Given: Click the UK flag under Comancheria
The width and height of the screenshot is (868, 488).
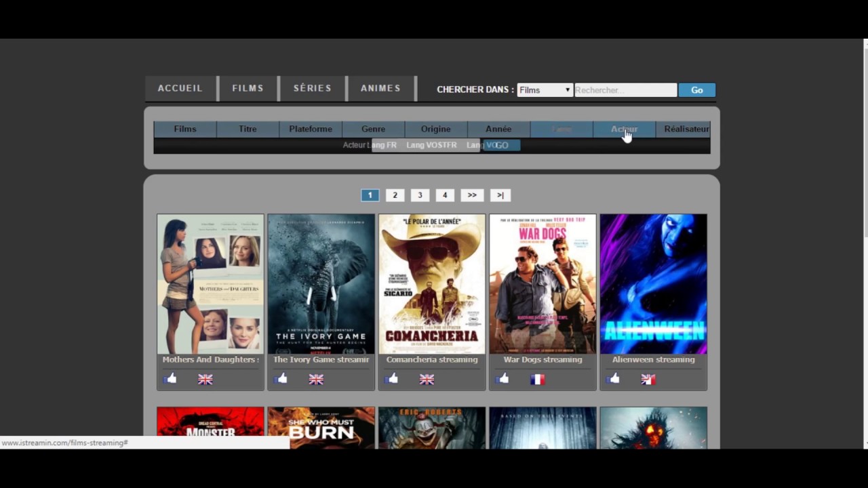Looking at the screenshot, I should pyautogui.click(x=427, y=380).
